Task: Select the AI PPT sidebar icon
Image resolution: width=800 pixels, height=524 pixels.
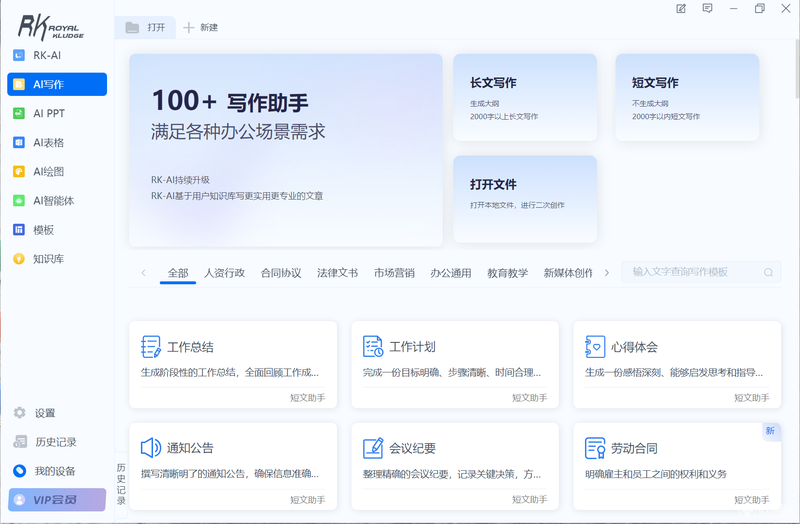Action: [x=19, y=113]
